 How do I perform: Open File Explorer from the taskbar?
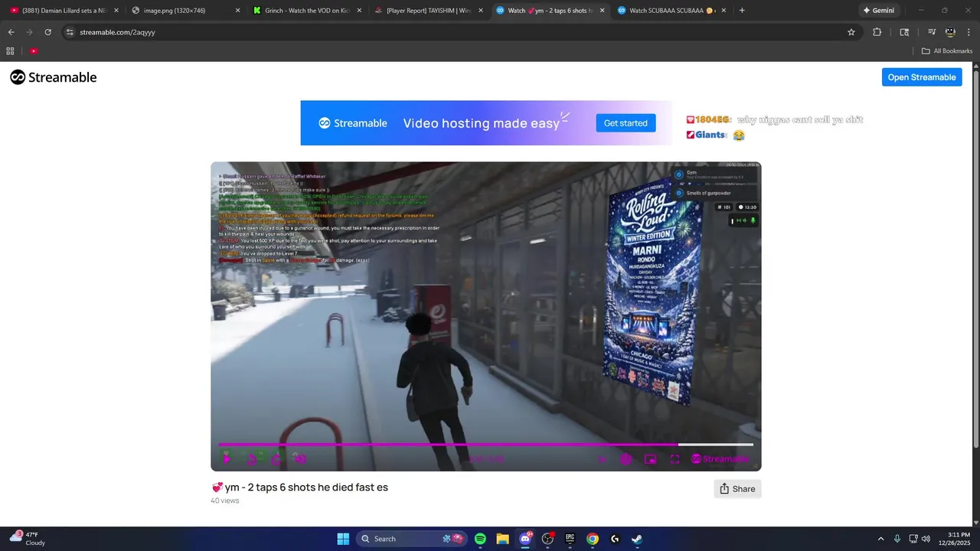502,539
